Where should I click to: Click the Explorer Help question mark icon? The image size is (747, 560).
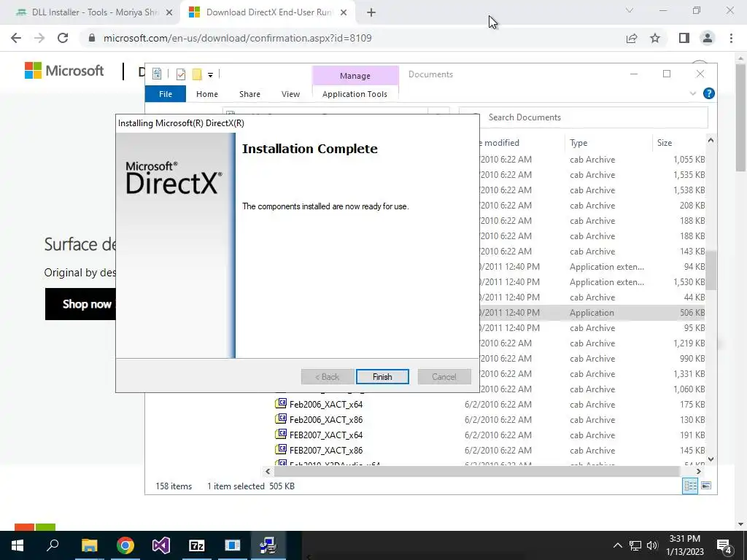click(x=709, y=93)
